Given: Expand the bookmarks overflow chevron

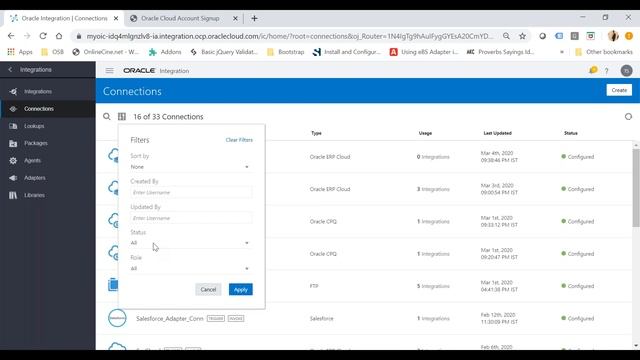Looking at the screenshot, I should click(x=562, y=52).
